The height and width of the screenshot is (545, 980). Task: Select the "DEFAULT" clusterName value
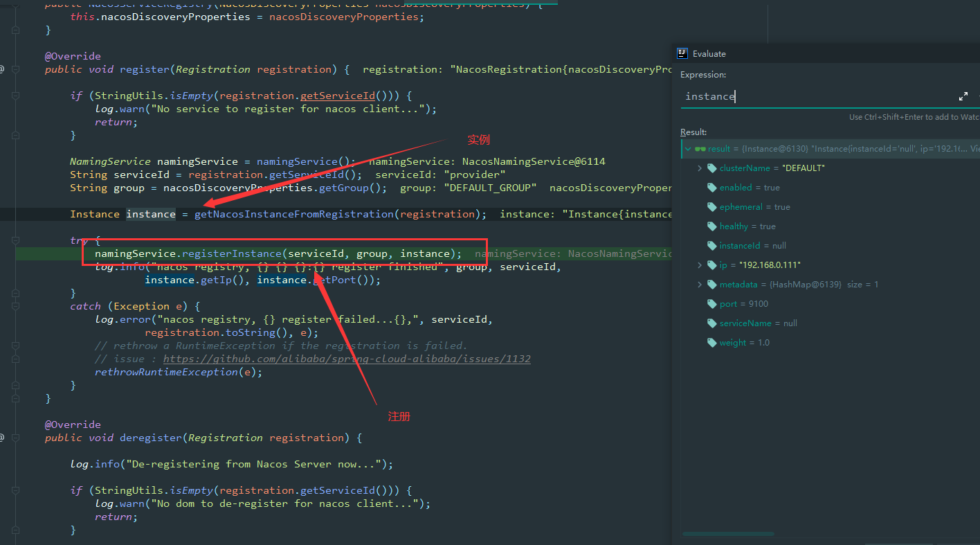[x=804, y=168]
